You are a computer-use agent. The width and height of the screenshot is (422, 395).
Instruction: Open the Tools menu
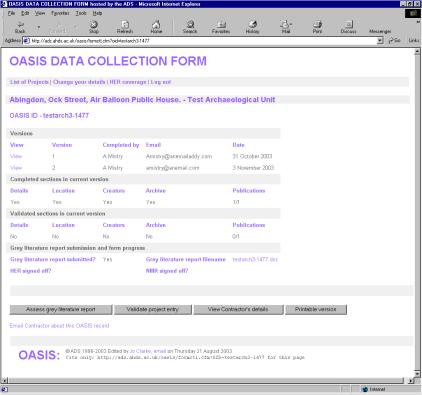point(81,13)
